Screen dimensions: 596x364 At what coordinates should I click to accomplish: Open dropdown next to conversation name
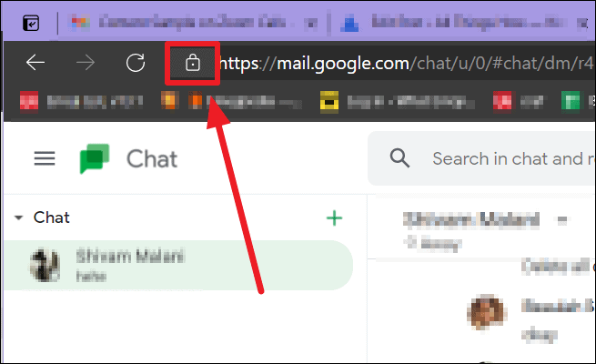[562, 219]
